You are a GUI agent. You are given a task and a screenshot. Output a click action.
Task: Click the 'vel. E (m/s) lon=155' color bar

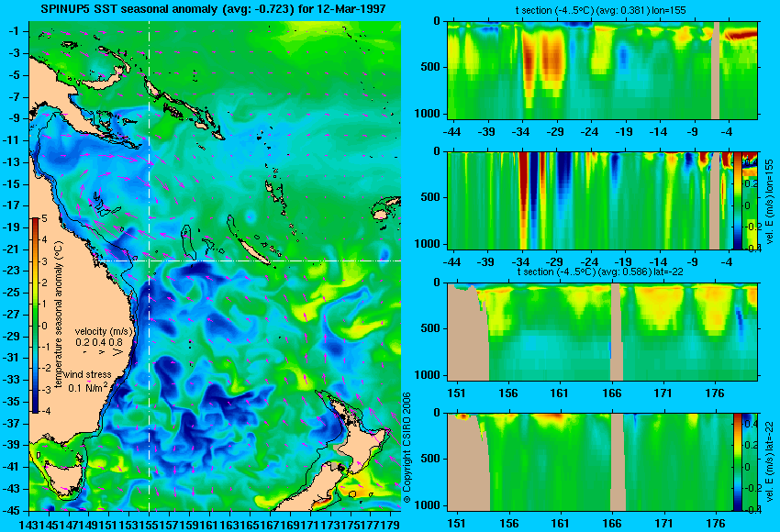click(x=738, y=200)
